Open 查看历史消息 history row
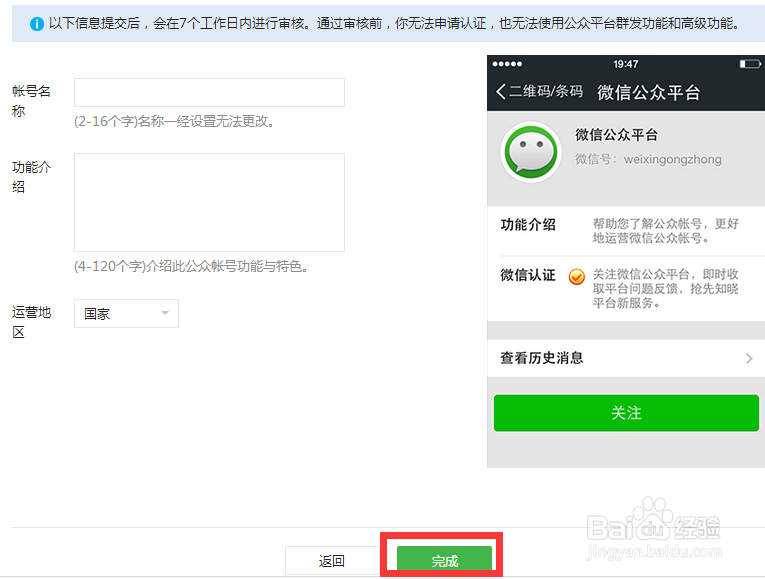Image resolution: width=765 pixels, height=579 pixels. tap(626, 358)
